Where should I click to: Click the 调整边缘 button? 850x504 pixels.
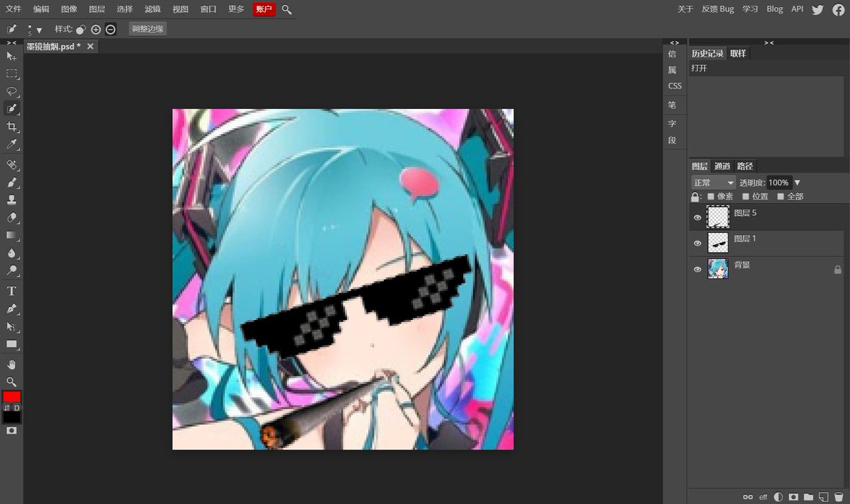click(148, 29)
